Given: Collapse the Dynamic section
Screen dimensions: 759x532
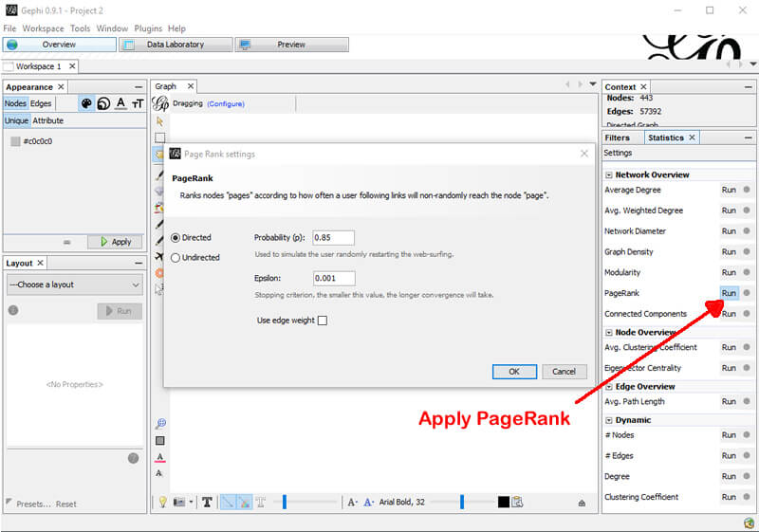Looking at the screenshot, I should 609,421.
